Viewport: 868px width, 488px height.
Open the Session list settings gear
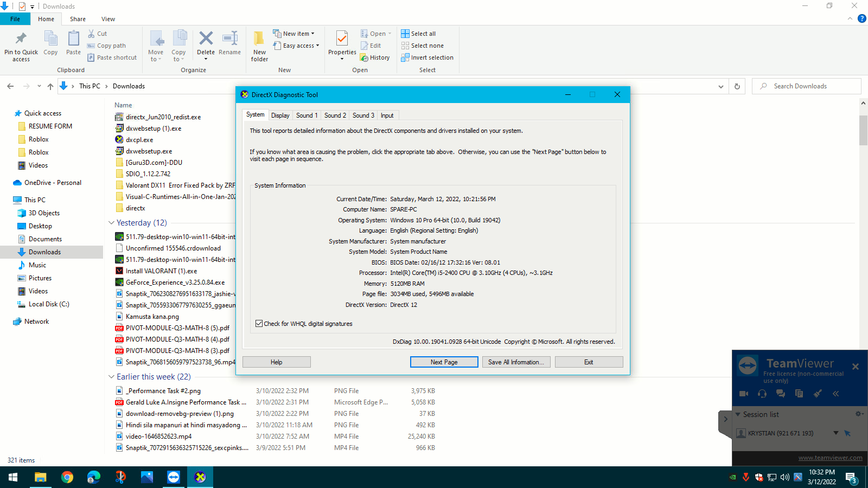point(859,414)
